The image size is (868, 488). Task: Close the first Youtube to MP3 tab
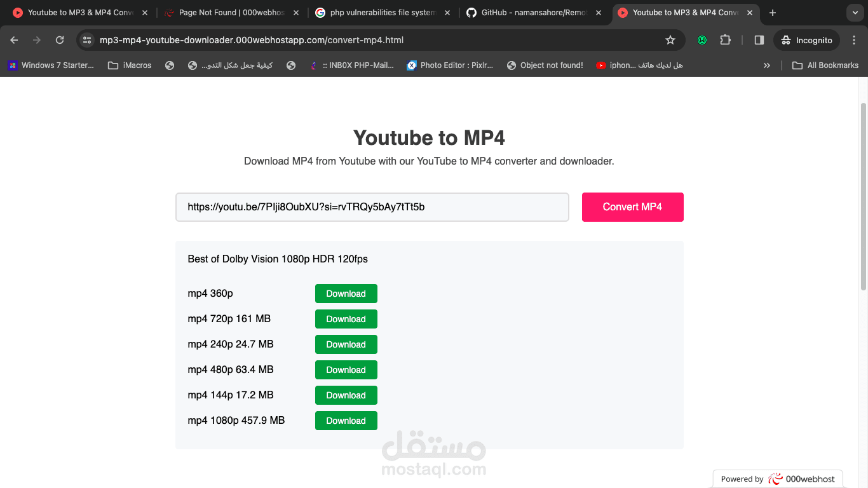(x=145, y=13)
